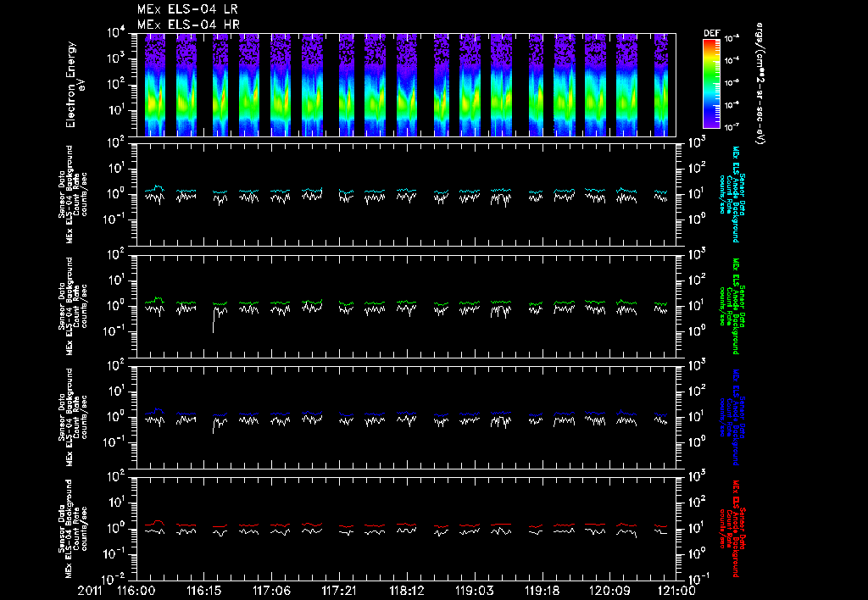868x600 pixels.
Task: Click the left axis label of the red trace panel
Action: [x=73, y=528]
